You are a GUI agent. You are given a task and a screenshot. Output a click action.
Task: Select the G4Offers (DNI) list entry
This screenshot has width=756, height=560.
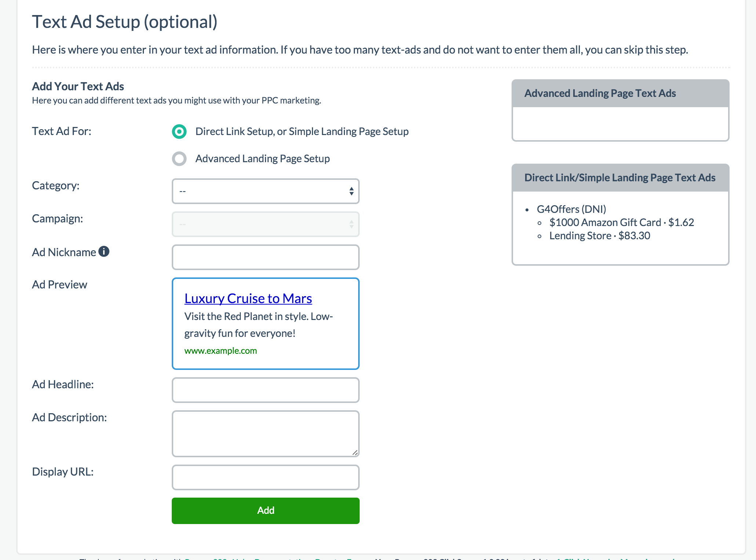point(571,209)
